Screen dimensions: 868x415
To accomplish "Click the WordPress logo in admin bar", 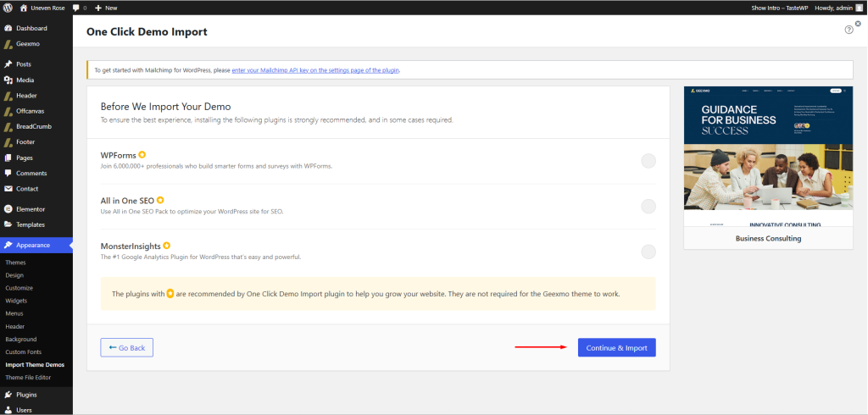I will coord(7,8).
